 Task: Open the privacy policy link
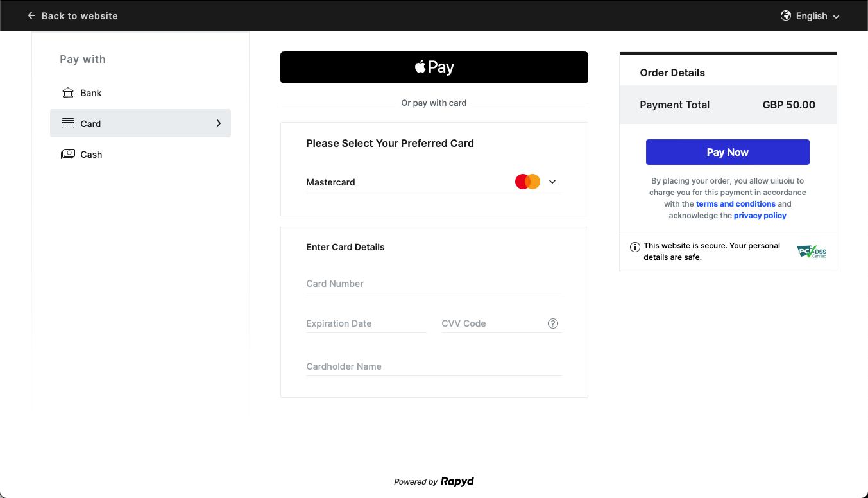click(x=760, y=216)
